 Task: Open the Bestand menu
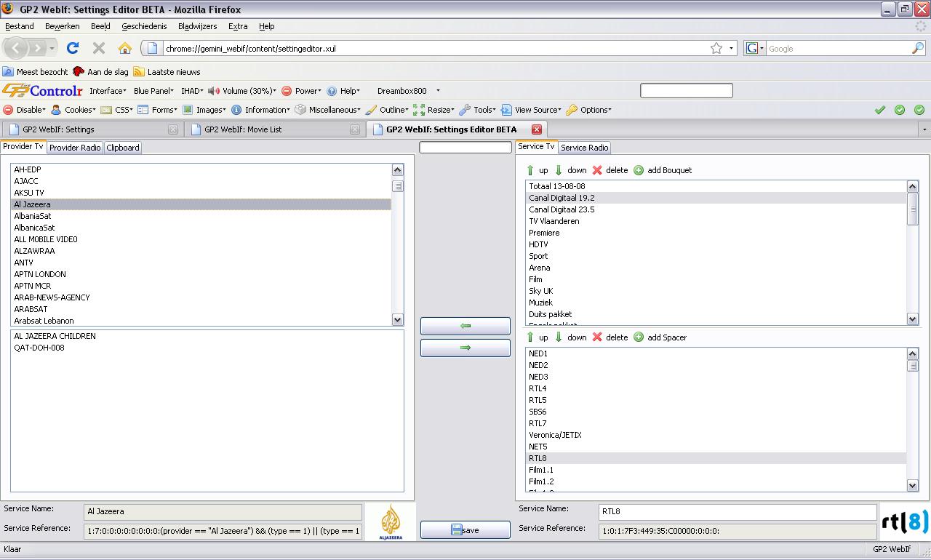20,26
